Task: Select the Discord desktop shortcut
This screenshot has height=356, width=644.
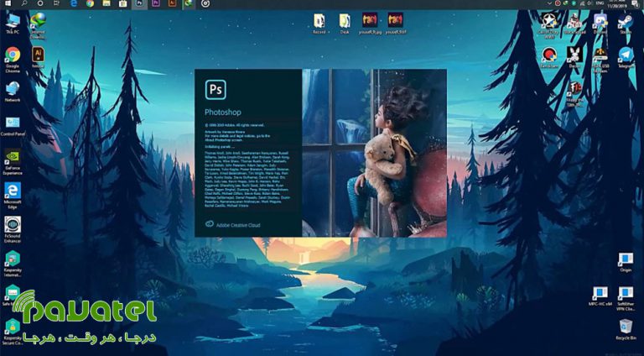Action: pos(600,24)
